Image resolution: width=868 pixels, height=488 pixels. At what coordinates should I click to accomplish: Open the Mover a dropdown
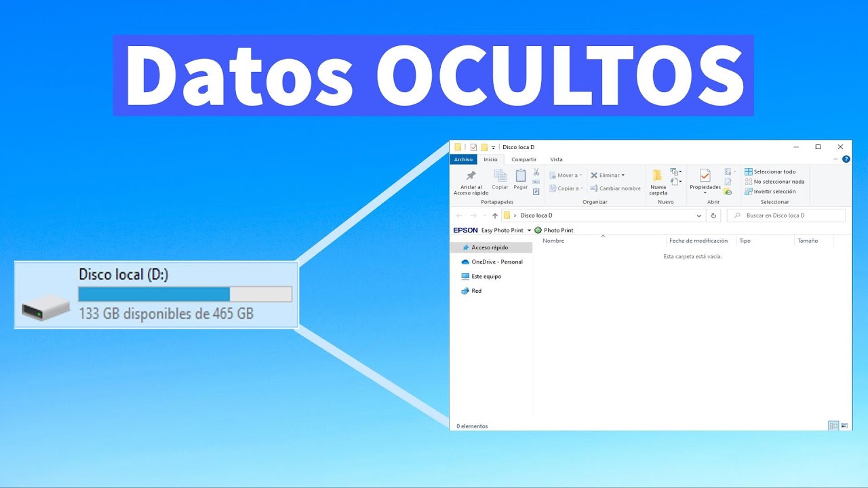tap(566, 176)
